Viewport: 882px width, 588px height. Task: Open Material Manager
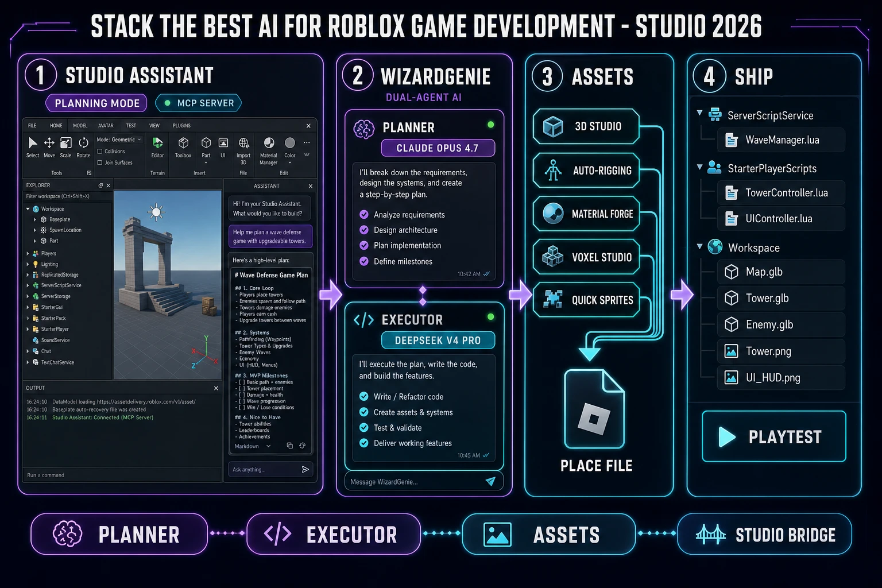coord(269,150)
